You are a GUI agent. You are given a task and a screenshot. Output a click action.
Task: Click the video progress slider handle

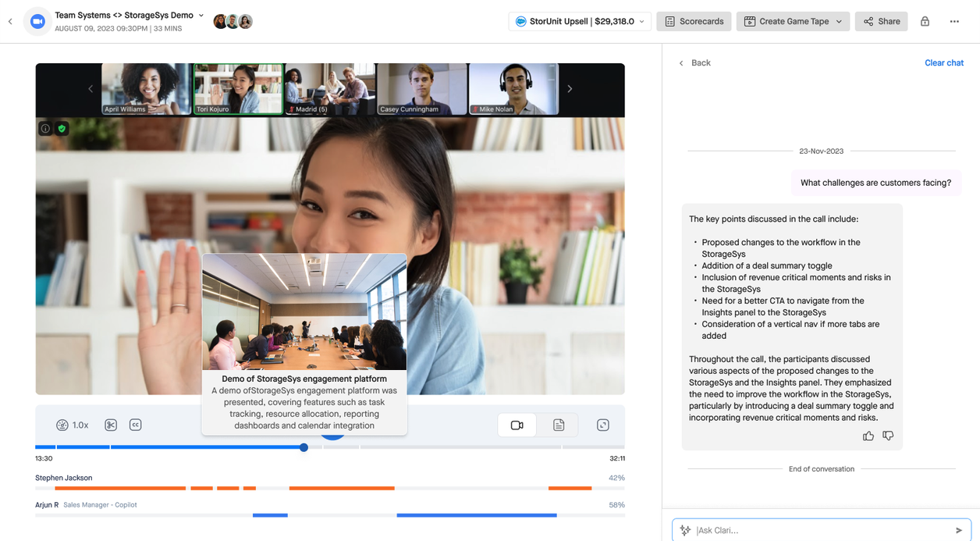(304, 447)
